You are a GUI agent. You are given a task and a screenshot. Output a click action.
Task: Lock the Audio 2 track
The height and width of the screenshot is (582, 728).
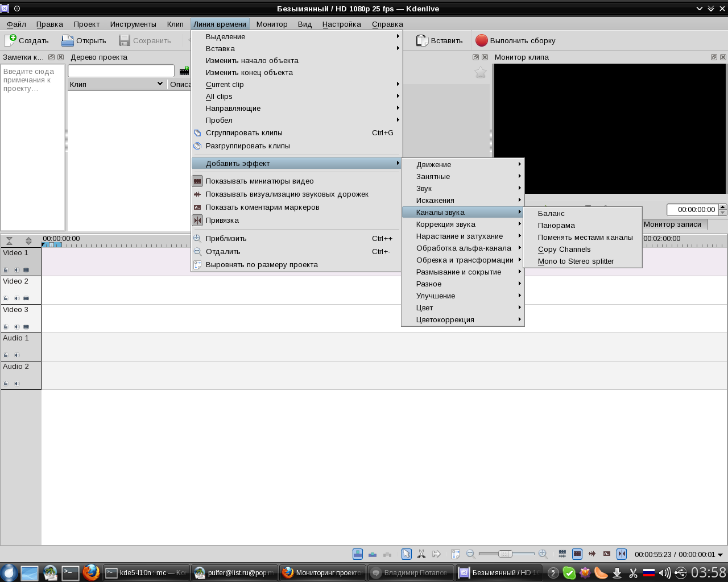coord(6,384)
